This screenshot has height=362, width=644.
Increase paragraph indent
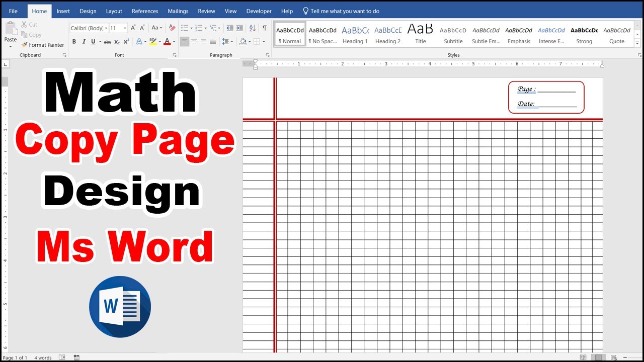(239, 28)
